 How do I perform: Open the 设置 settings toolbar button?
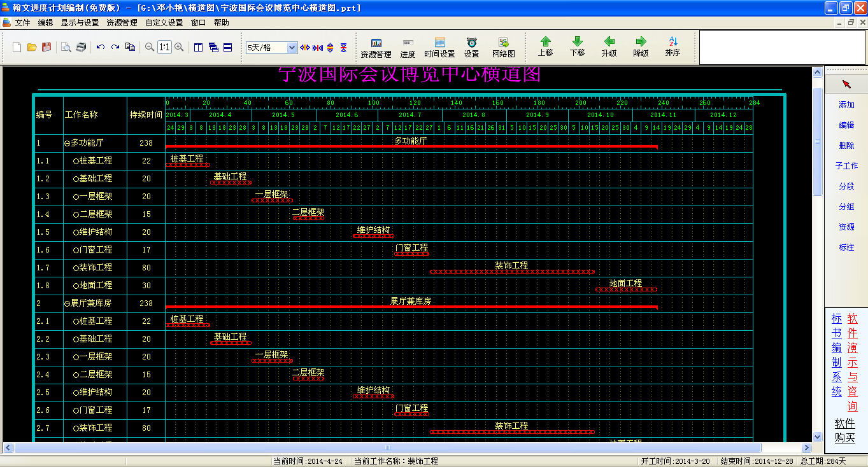[472, 48]
